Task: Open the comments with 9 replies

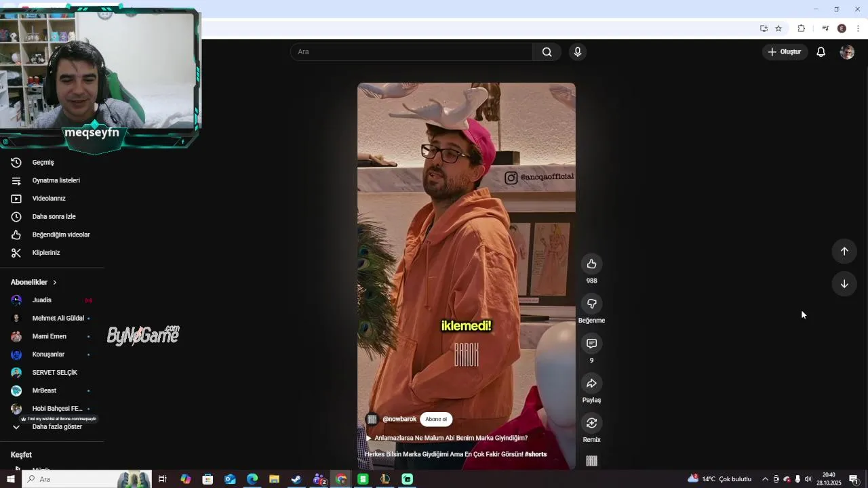Action: pos(591,344)
